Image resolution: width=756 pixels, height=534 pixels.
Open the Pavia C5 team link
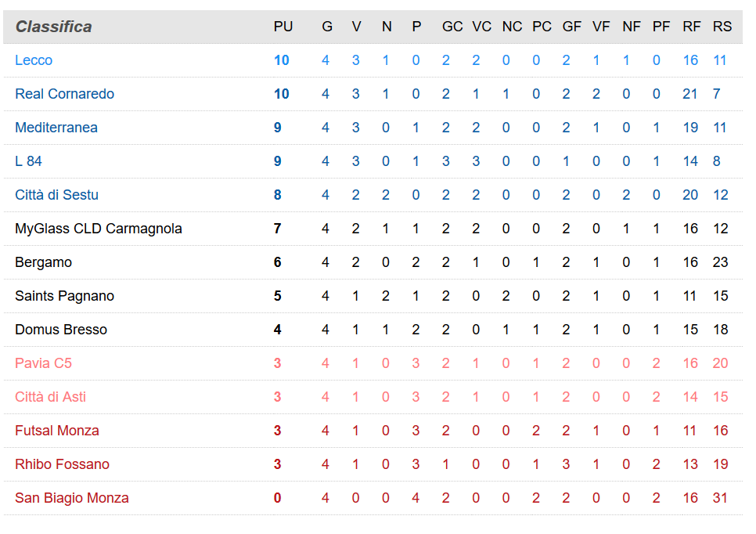tap(43, 363)
